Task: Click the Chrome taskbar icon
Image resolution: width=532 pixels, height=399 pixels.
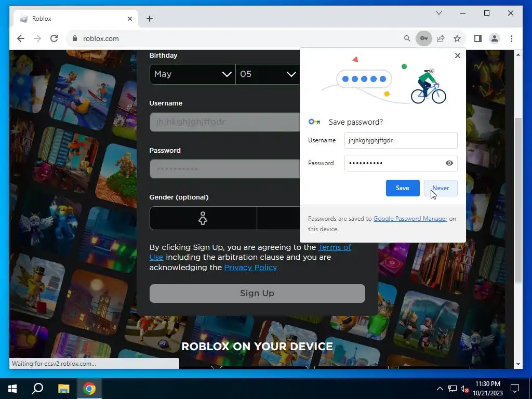Action: click(x=89, y=389)
